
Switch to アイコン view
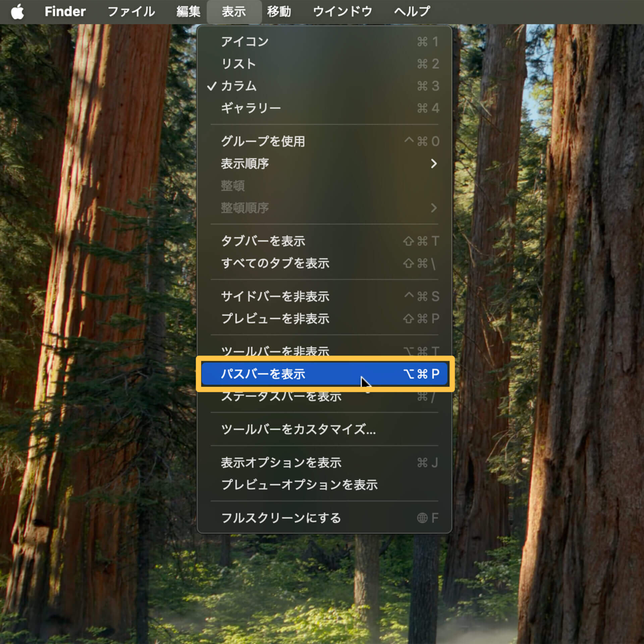[324, 42]
